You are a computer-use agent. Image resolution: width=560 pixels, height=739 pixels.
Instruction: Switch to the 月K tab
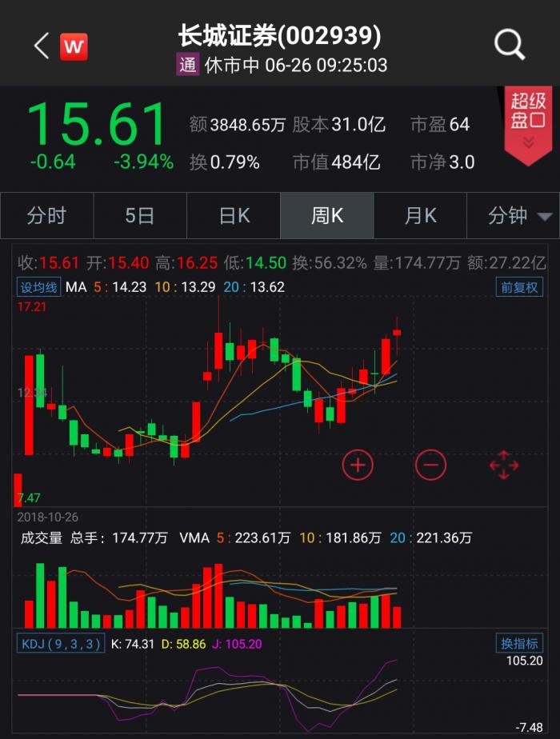click(421, 216)
